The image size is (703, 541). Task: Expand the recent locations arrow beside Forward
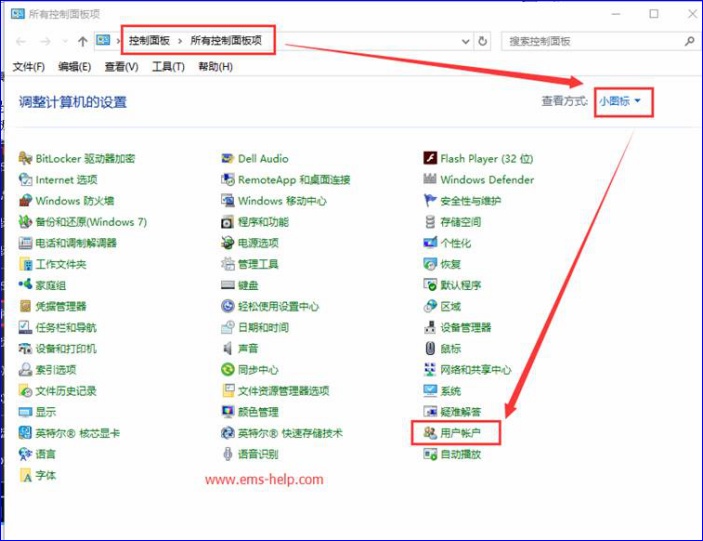[x=65, y=41]
